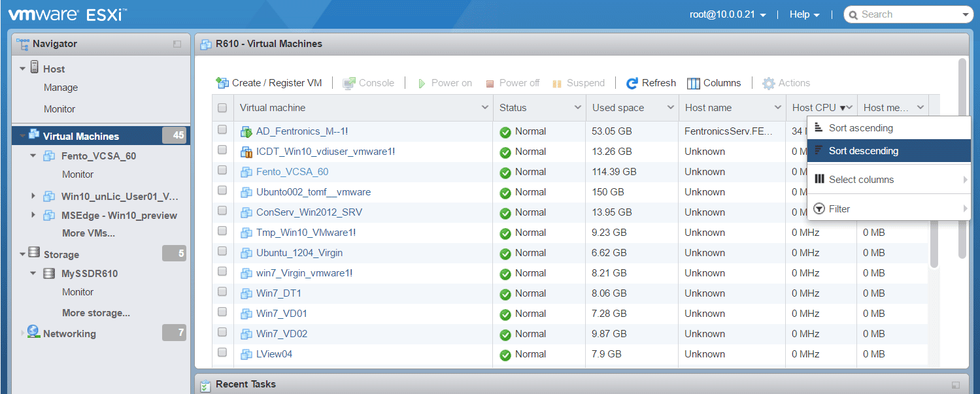The image size is (980, 394).
Task: Click the AD_Fentronics_M--1! VM icon
Action: (246, 132)
